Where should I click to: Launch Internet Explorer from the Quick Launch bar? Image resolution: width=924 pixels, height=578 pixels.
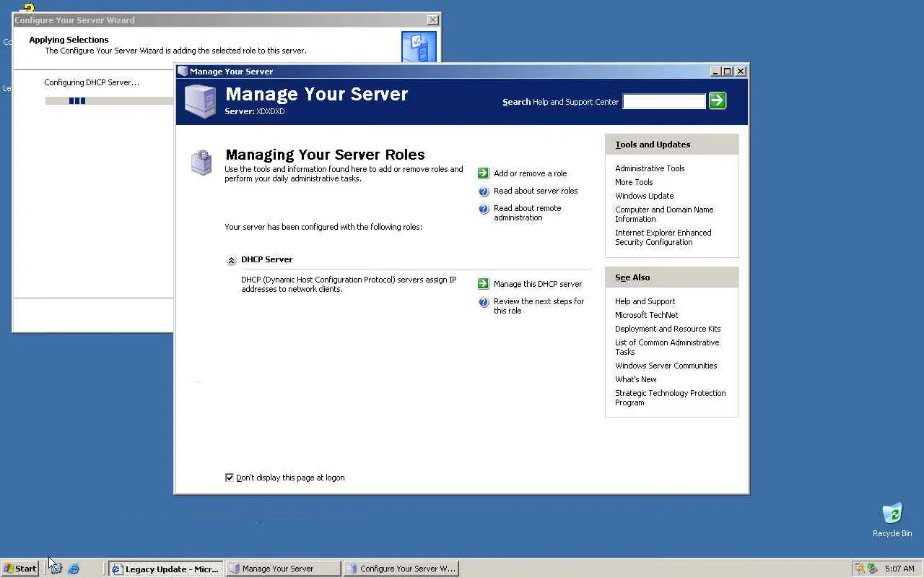[74, 569]
